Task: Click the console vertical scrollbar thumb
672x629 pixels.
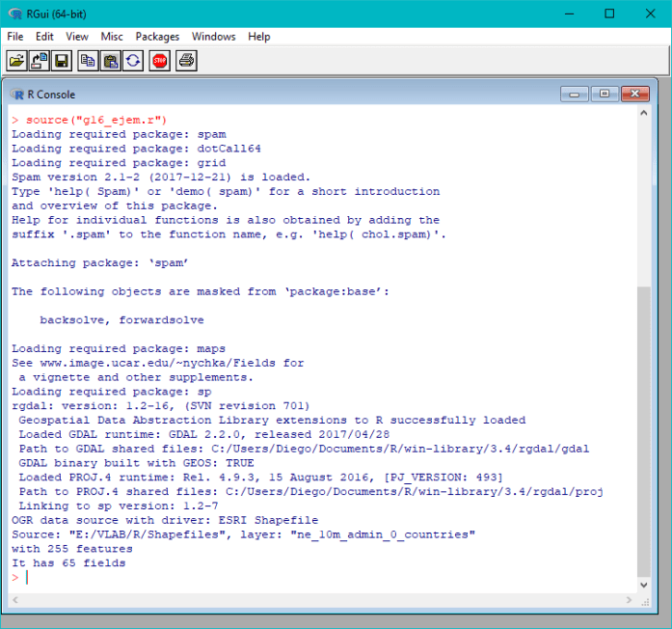Action: (x=643, y=432)
